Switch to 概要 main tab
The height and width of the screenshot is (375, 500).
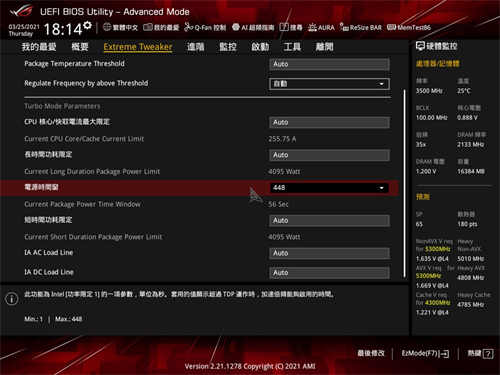tap(80, 47)
